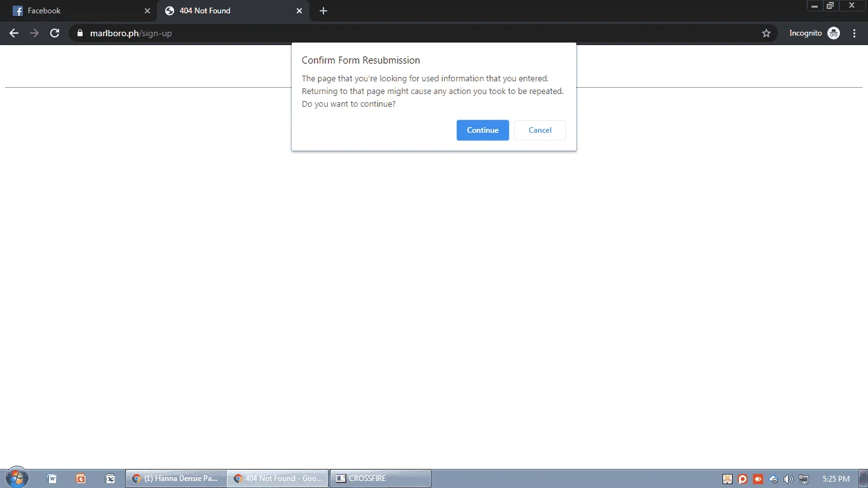This screenshot has width=868, height=488.
Task: Click the first orange X tray icon
Action: (x=728, y=479)
